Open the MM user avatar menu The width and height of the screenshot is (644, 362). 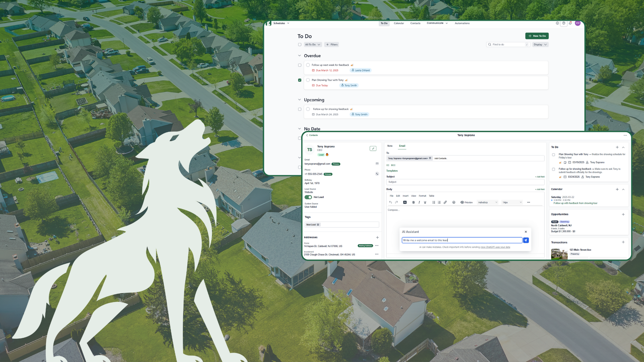[x=578, y=23]
